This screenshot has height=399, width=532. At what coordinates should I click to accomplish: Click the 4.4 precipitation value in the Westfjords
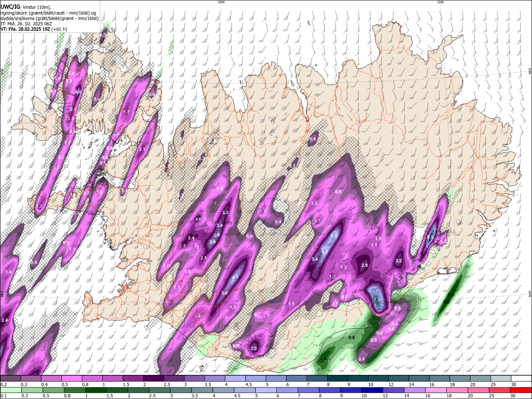[79, 92]
